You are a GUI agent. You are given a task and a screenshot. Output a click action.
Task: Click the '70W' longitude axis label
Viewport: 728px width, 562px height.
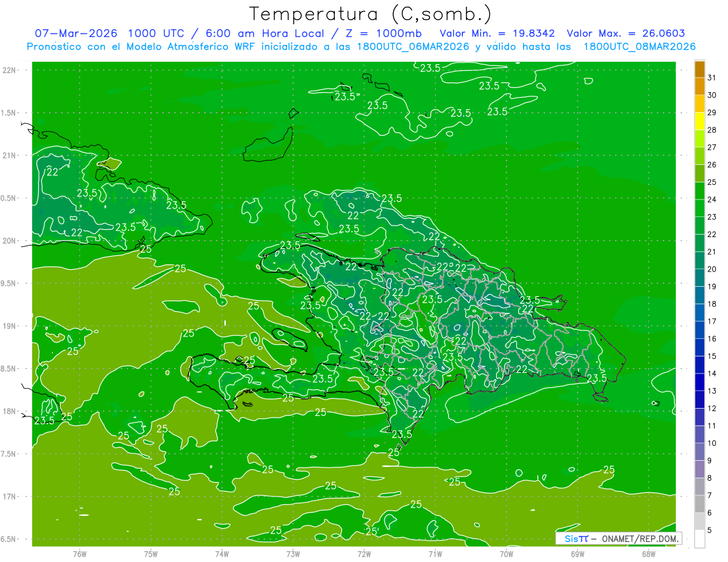507,554
